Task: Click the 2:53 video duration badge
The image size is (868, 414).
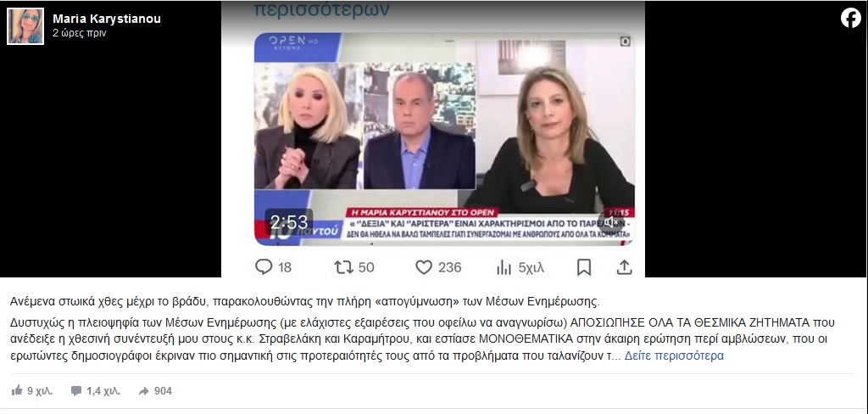Action: click(x=288, y=222)
